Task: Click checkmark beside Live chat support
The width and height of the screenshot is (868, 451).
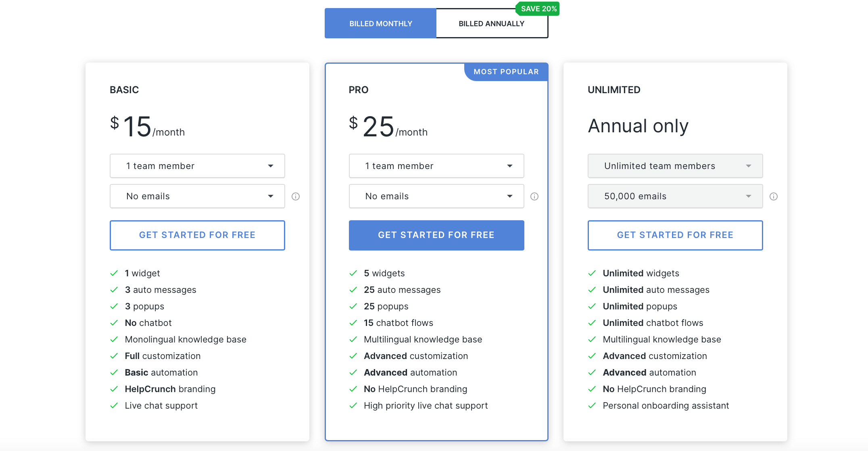Action: coord(114,405)
